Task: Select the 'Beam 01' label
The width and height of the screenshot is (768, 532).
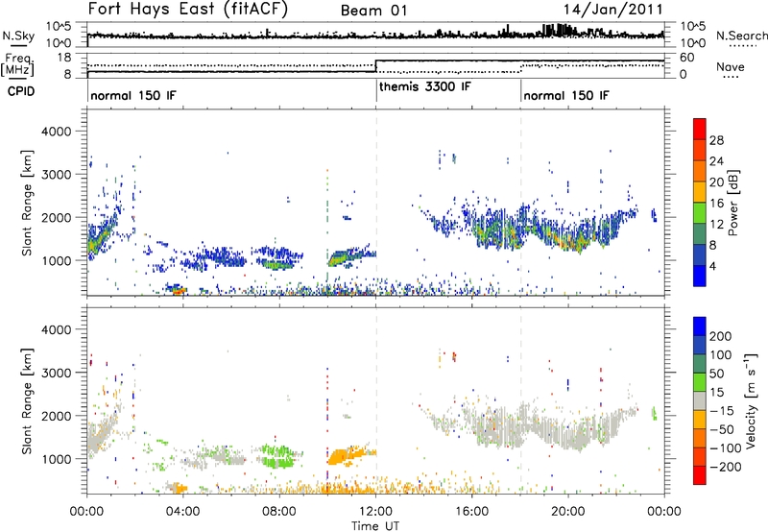Action: coord(373,11)
